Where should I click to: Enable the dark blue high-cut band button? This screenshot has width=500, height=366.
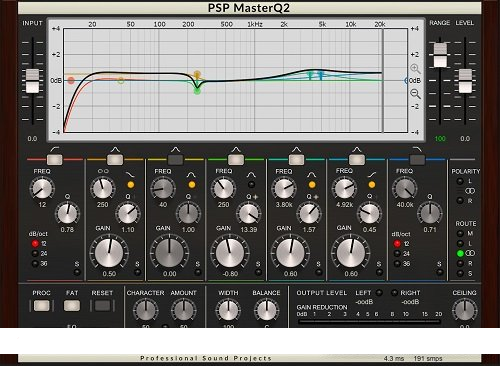[417, 160]
